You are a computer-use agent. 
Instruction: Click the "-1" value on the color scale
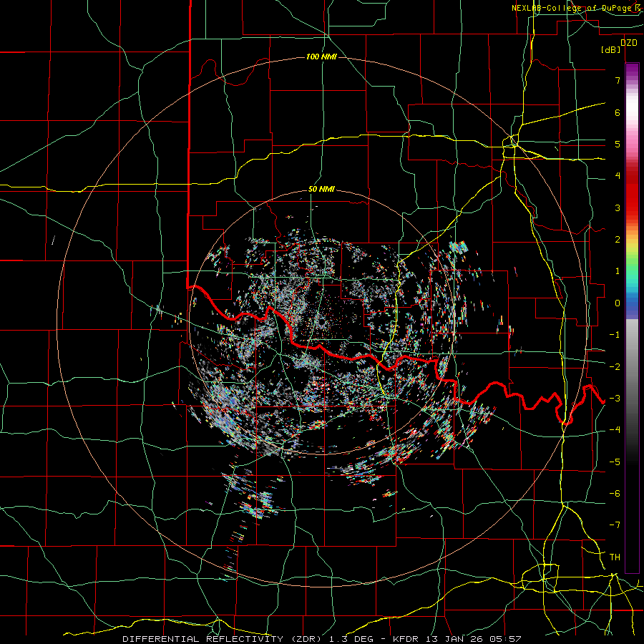[615, 335]
